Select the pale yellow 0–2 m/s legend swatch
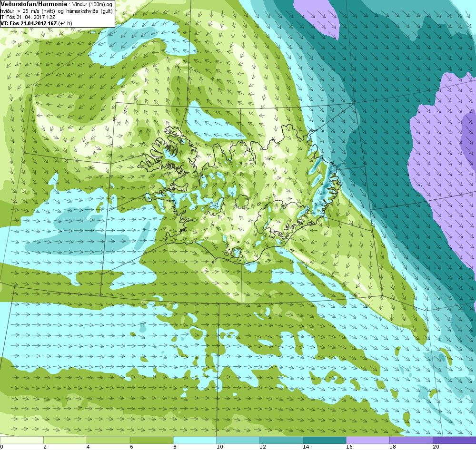Screen dimensions: 476x450 (x=22, y=440)
